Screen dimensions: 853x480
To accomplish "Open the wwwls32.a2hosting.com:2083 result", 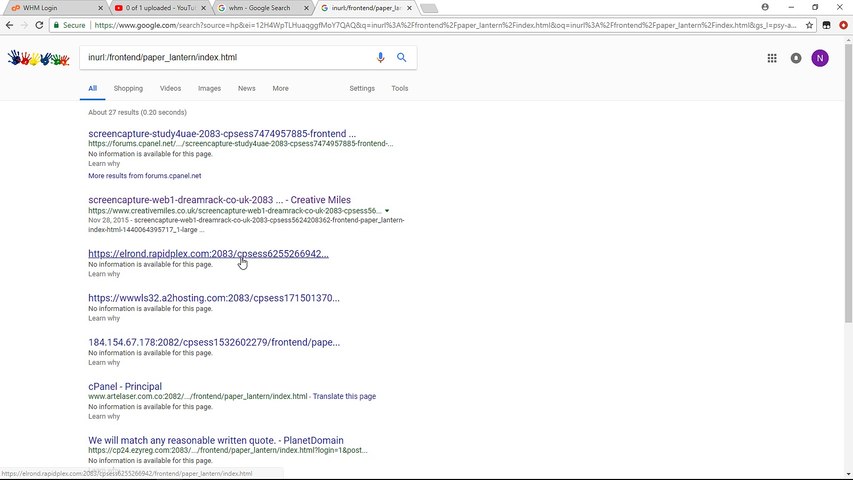I will point(214,298).
